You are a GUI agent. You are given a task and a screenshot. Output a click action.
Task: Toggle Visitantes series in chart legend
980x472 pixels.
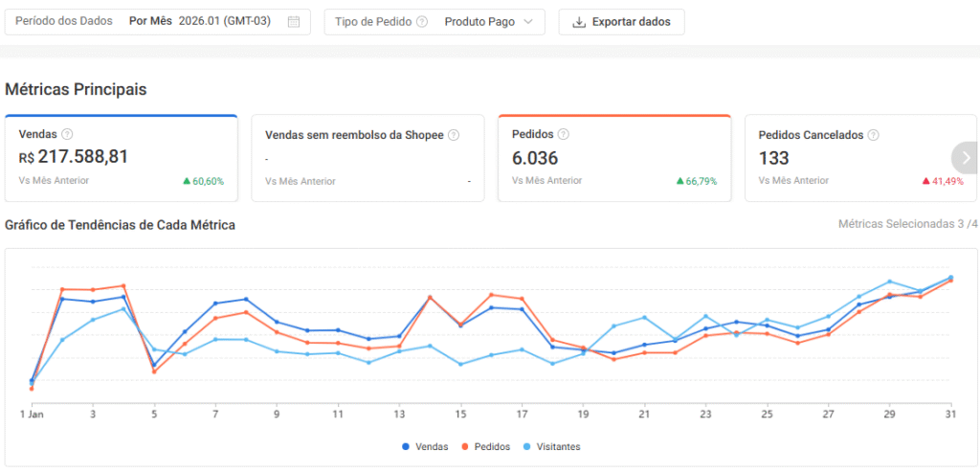click(551, 447)
